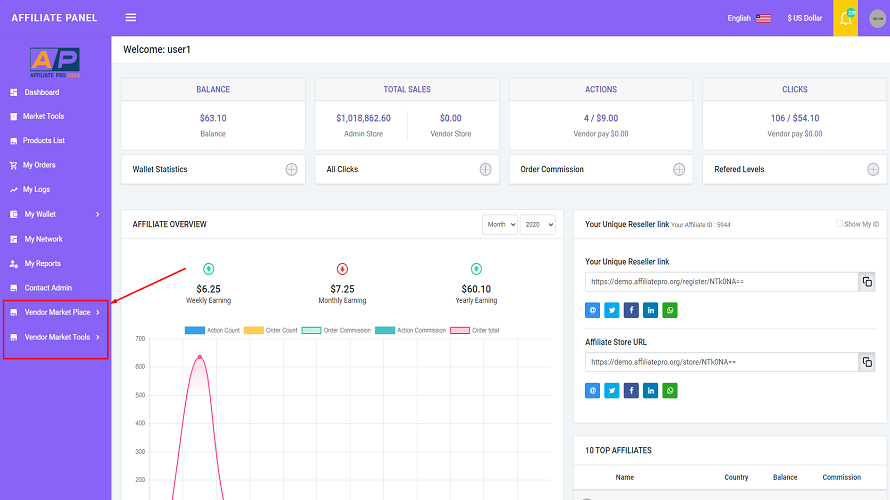Open the user avatar menu
The width and height of the screenshot is (890, 500).
pos(877,18)
